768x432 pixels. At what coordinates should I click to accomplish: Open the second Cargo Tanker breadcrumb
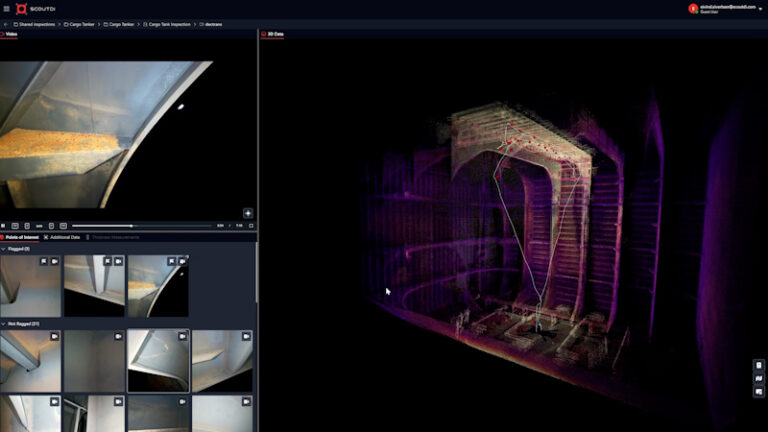[119, 24]
